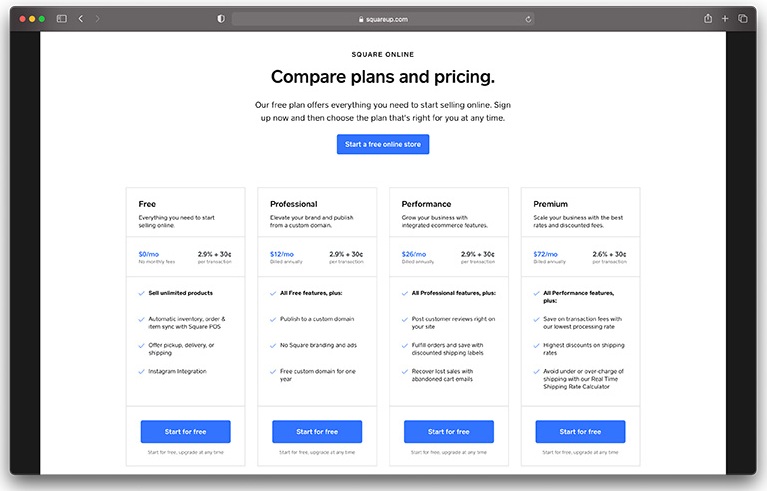Click the Free plan heading
The width and height of the screenshot is (767, 491).
click(147, 204)
